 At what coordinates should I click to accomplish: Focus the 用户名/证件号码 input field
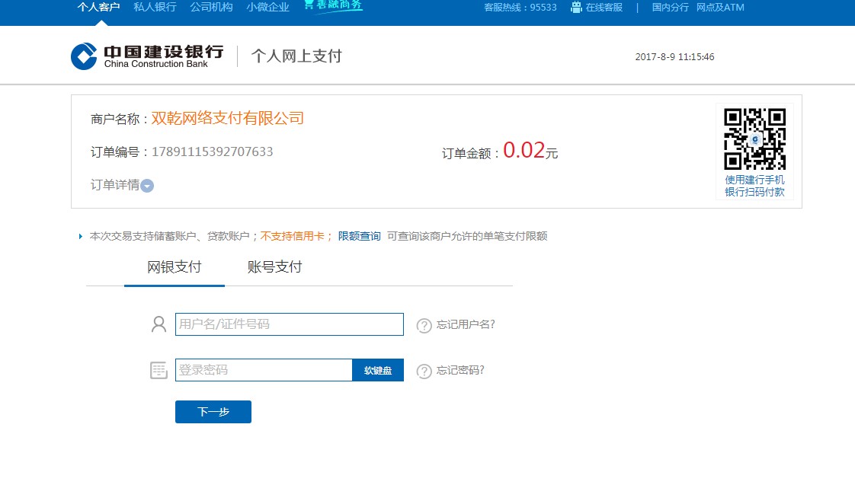(290, 324)
